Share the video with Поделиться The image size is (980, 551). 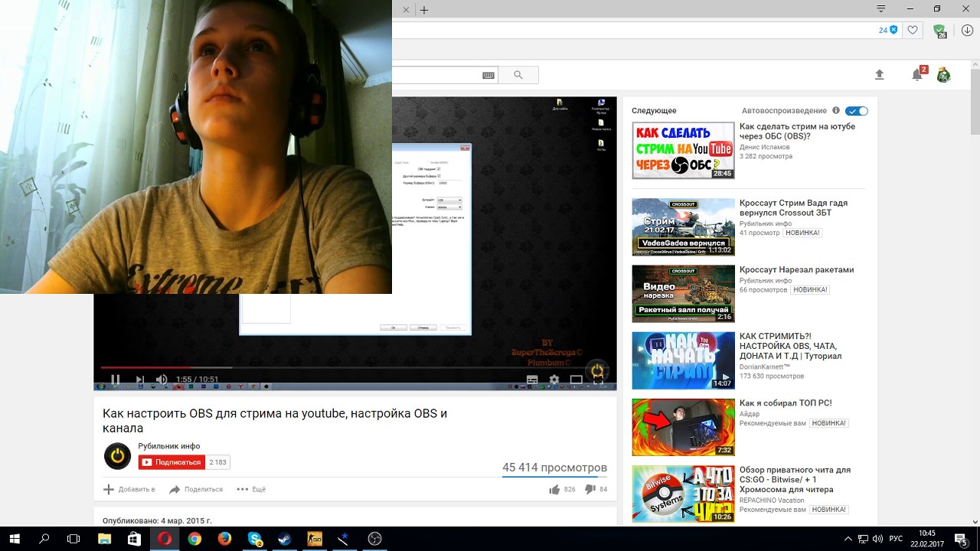[x=196, y=490]
